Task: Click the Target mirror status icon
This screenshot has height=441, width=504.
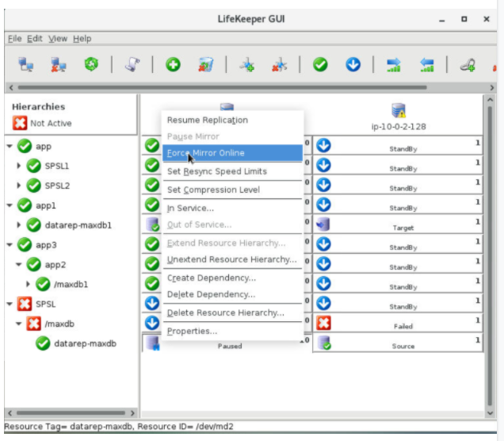Action: click(323, 224)
